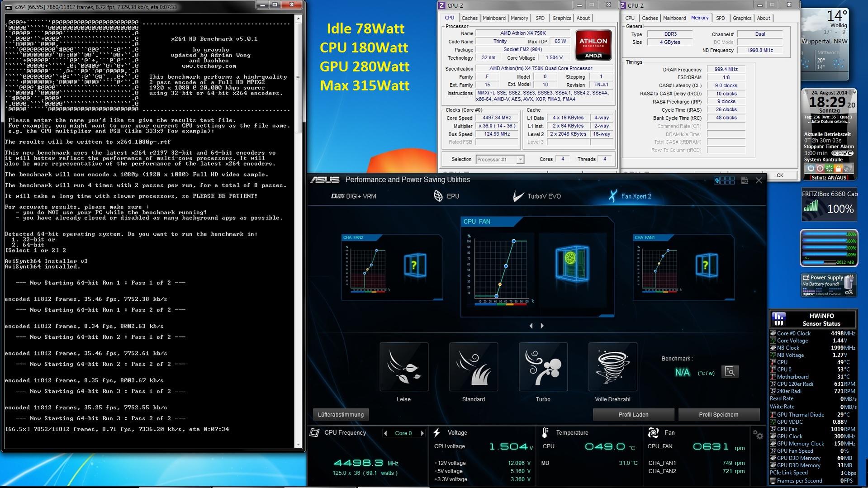Screen dimensions: 868x488
Task: Click the console scrollbar up arrow
Action: coord(298,19)
